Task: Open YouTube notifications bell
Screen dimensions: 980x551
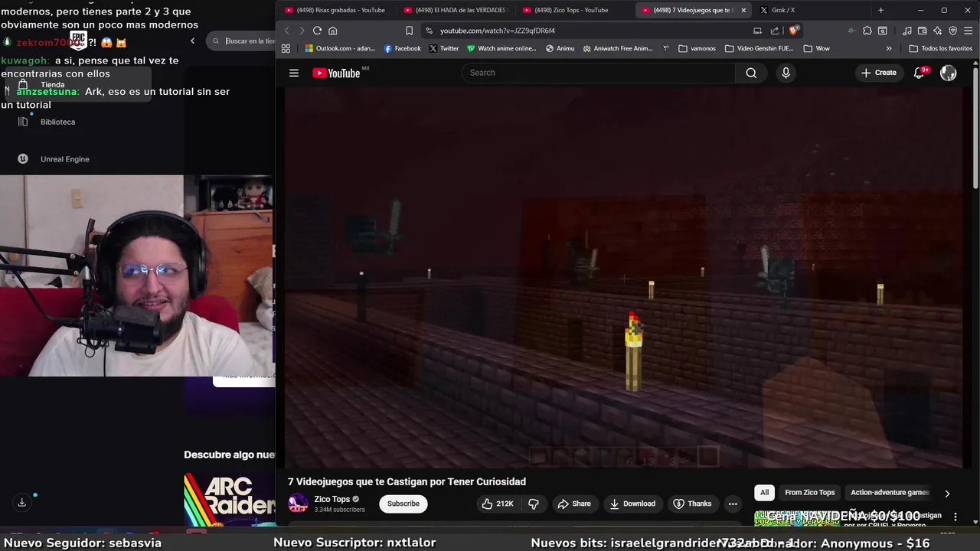Action: [920, 73]
